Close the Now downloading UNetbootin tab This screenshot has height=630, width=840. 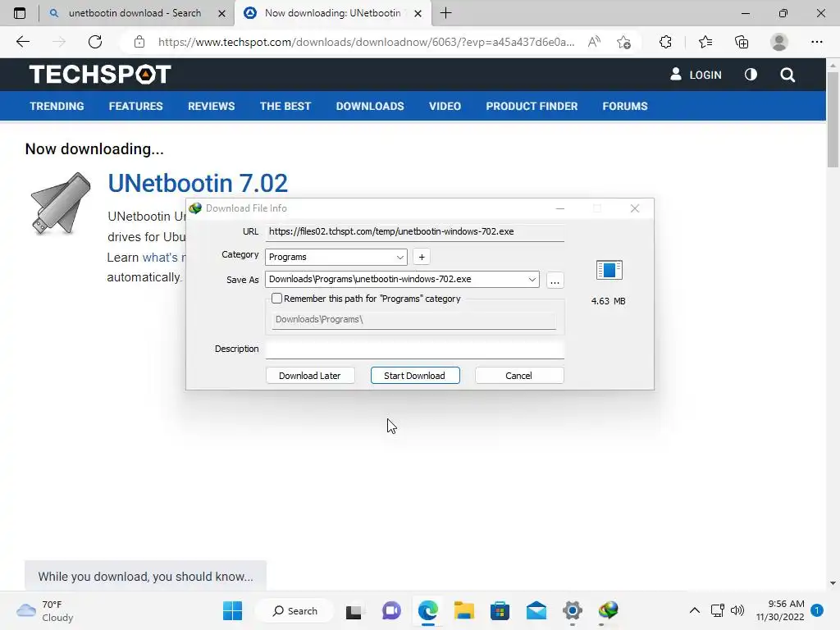[418, 13]
